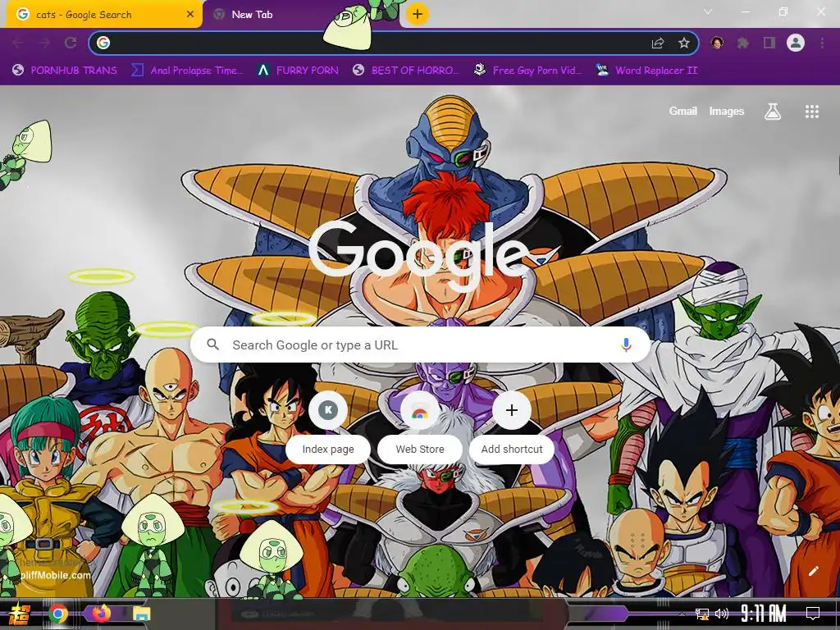Click the Search Google or type a URL box

[x=421, y=345]
